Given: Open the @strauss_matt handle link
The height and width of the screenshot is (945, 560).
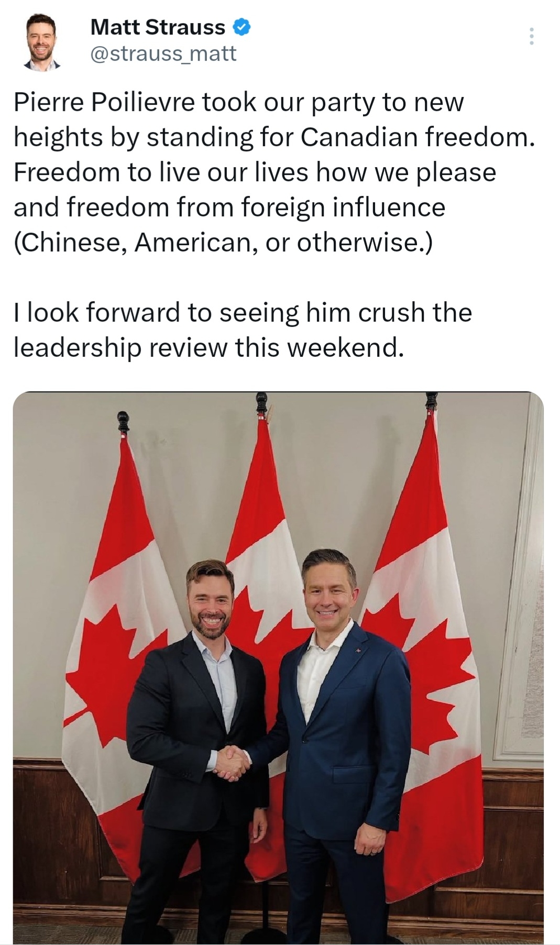Looking at the screenshot, I should coord(163,53).
